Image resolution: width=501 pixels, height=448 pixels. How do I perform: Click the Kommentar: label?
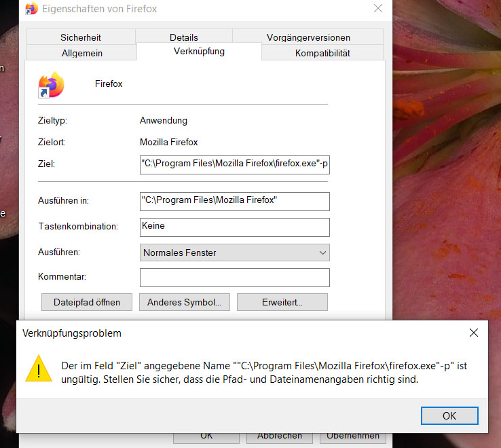[x=62, y=276]
